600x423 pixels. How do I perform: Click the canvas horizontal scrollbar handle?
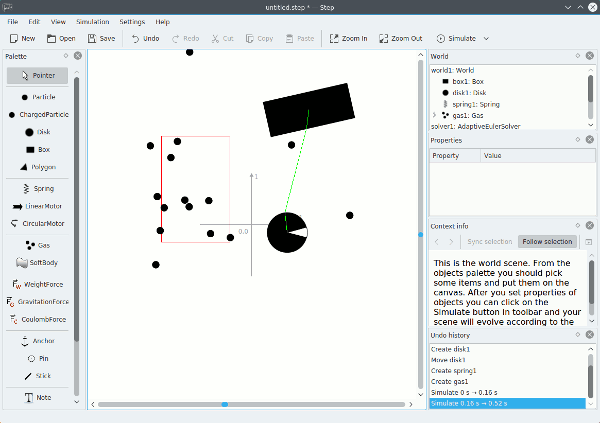(x=224, y=404)
